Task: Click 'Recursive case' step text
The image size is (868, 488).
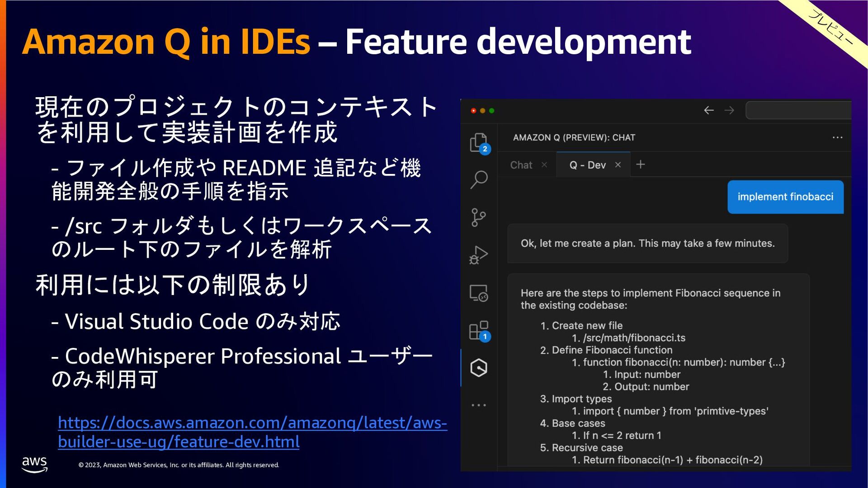Action: pyautogui.click(x=587, y=448)
